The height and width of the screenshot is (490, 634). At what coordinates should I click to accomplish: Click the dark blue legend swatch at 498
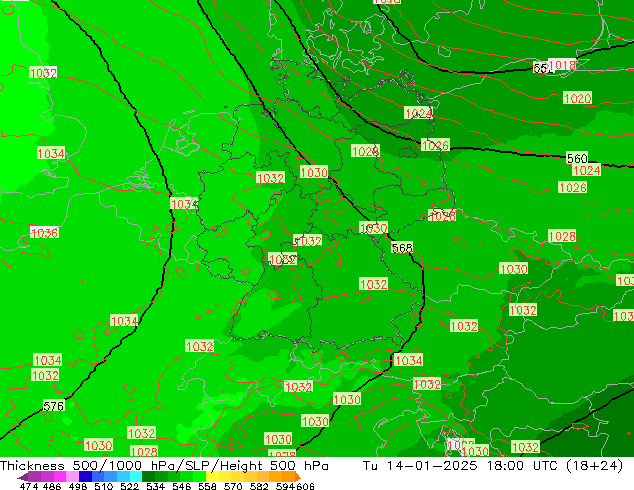[85, 477]
